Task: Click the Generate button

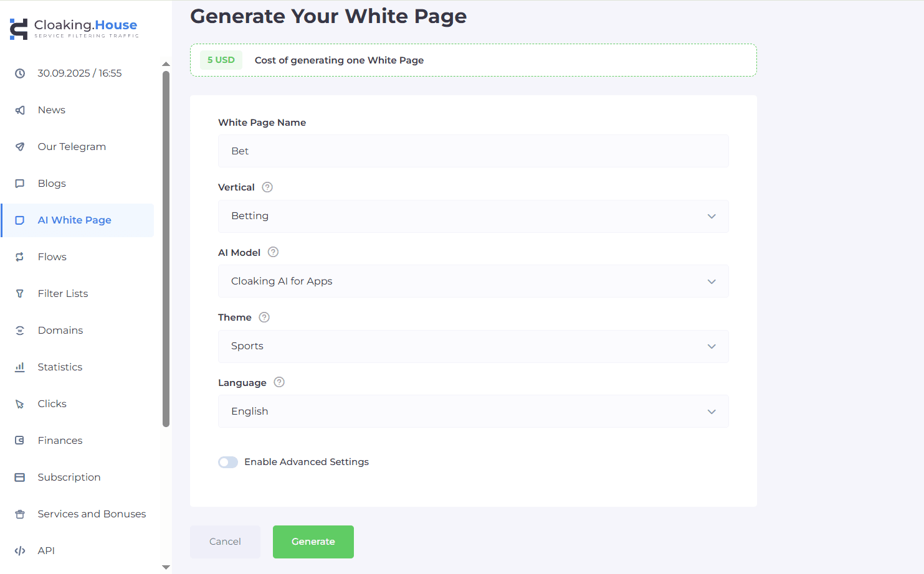Action: click(313, 542)
